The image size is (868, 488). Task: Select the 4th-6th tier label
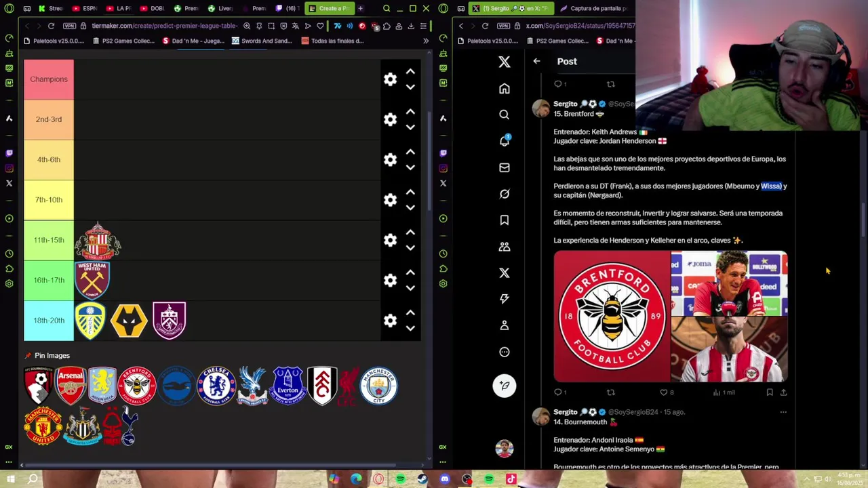pos(49,159)
